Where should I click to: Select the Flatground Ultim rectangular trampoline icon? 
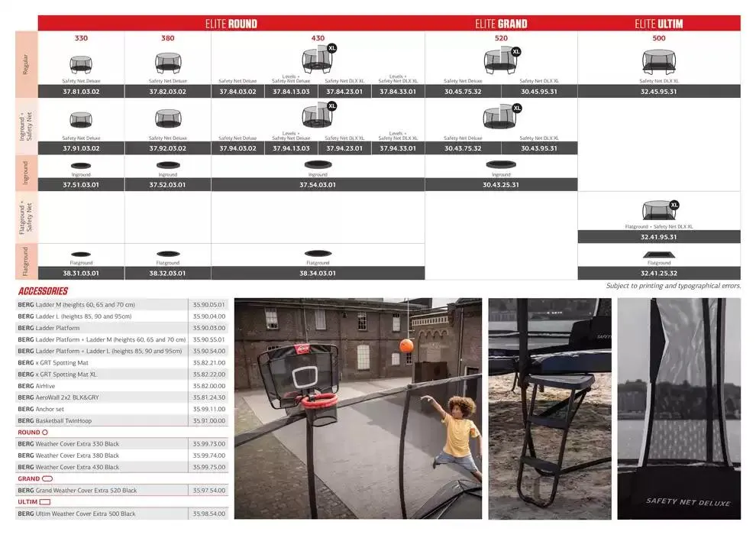coord(658,255)
